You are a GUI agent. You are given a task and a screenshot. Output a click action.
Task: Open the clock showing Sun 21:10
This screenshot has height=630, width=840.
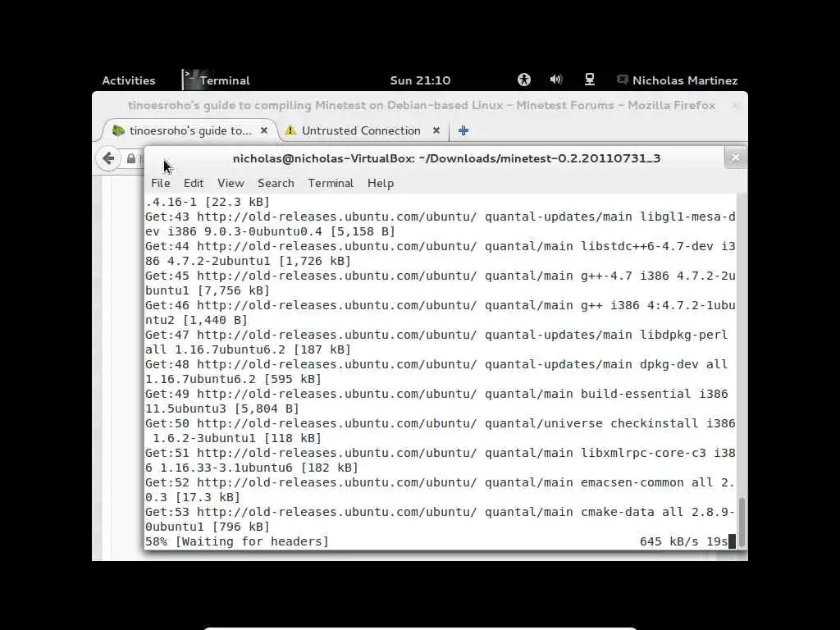tap(420, 80)
